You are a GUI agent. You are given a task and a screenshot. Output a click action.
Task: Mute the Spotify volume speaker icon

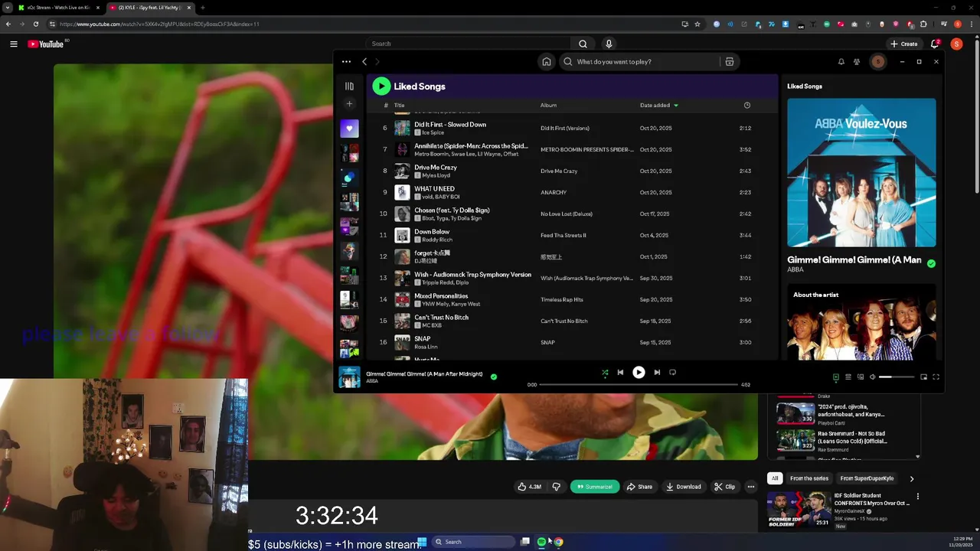pos(872,377)
